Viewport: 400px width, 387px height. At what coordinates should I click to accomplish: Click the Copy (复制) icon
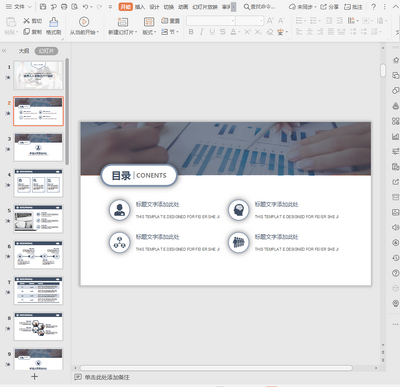[27, 32]
